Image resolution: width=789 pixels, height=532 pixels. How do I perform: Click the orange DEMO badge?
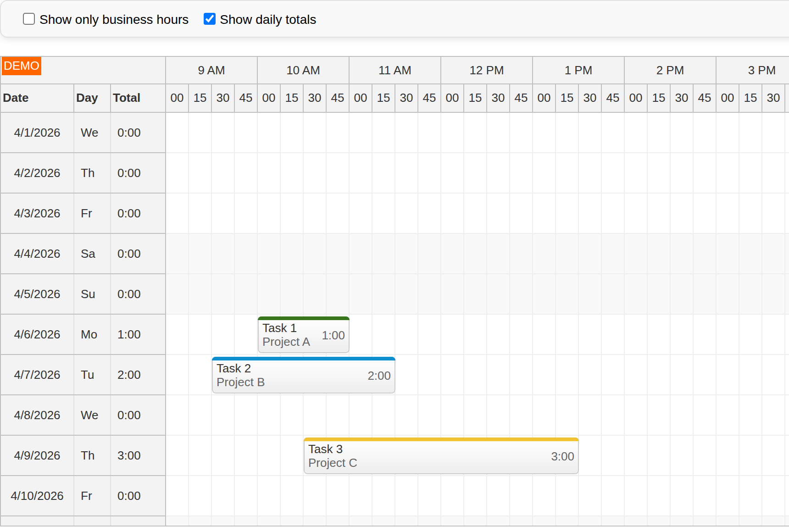(x=21, y=66)
